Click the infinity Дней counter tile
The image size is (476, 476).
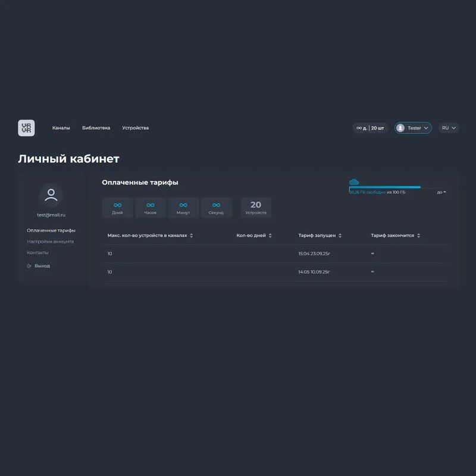tap(117, 208)
